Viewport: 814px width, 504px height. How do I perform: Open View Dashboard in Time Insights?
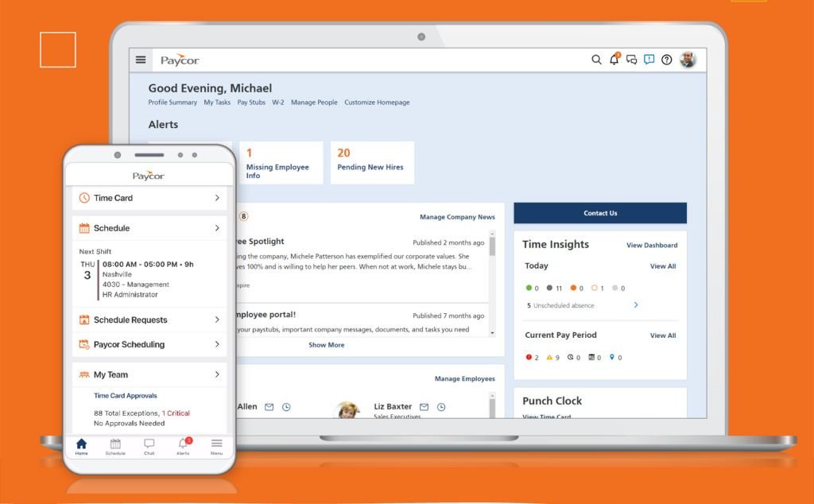pos(652,245)
